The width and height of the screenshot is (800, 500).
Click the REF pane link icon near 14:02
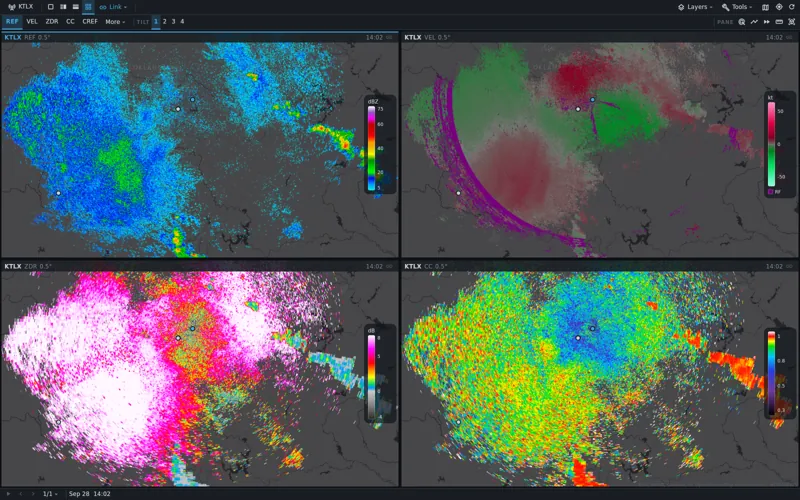[389, 37]
